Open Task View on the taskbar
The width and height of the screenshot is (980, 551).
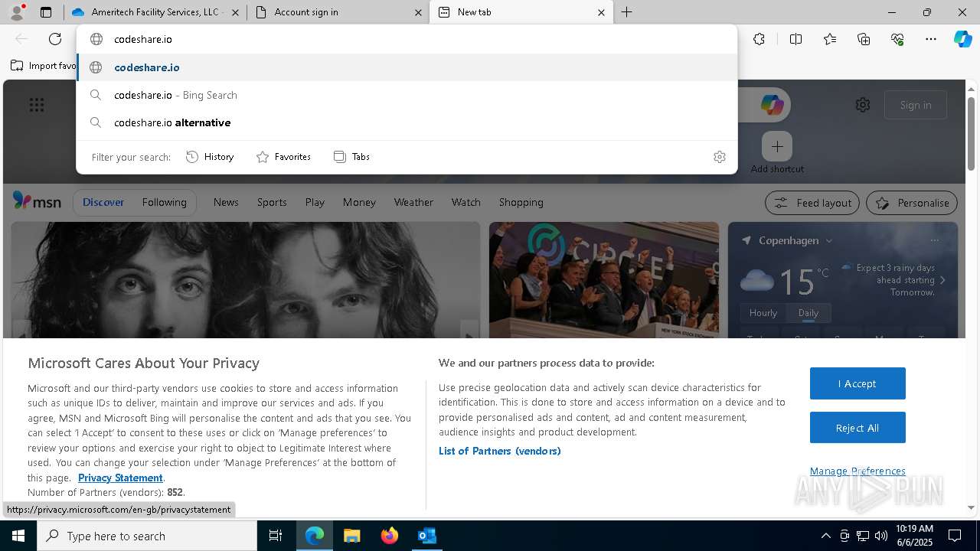point(276,536)
